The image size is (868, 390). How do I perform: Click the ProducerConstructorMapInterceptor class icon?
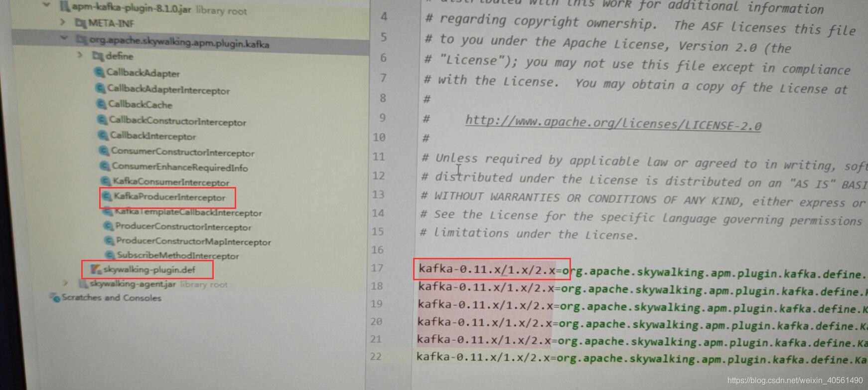[x=110, y=240]
